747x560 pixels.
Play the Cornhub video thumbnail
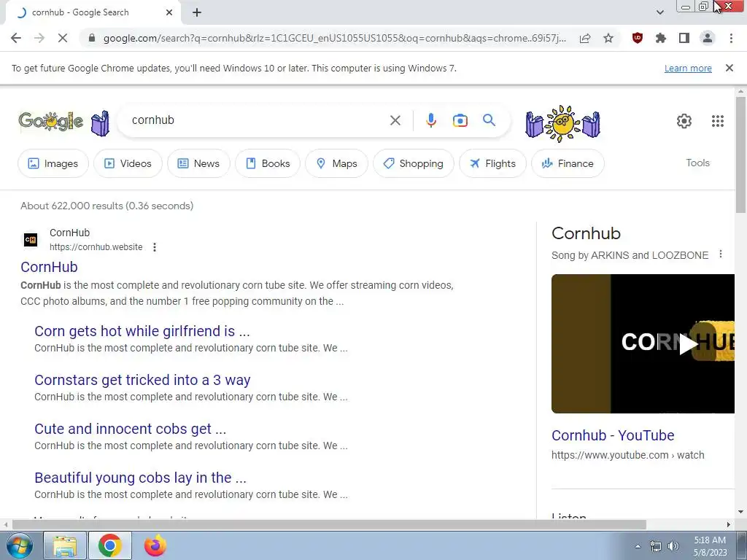[643, 343]
